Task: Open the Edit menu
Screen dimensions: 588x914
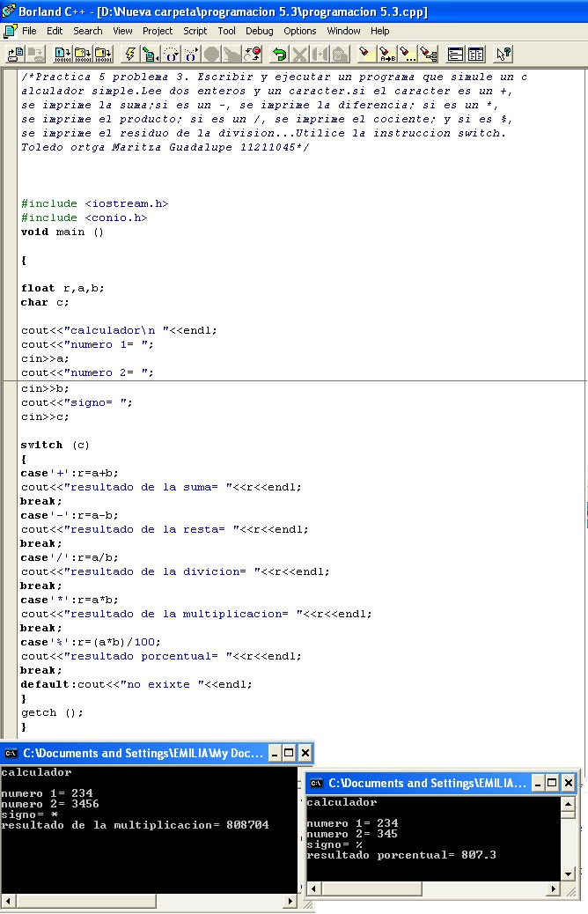Action: click(x=55, y=31)
